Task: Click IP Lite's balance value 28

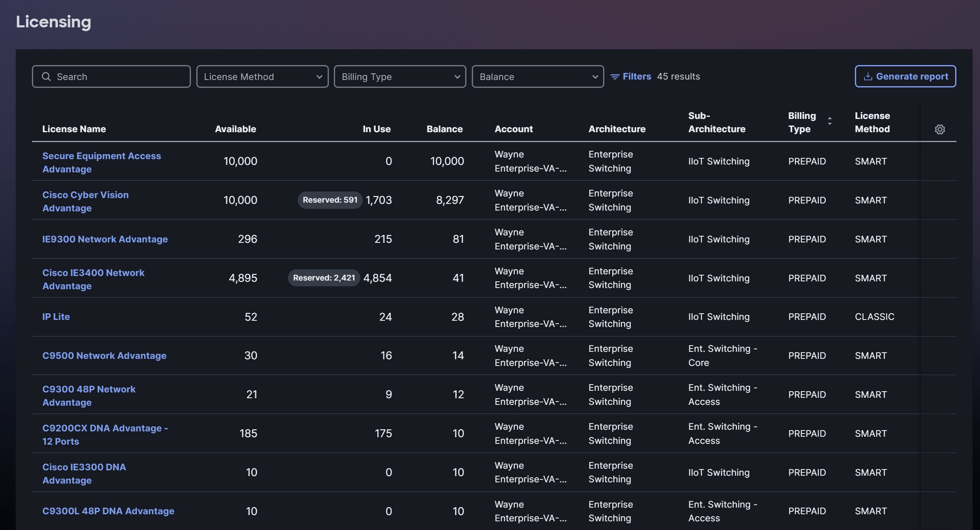Action: (457, 317)
